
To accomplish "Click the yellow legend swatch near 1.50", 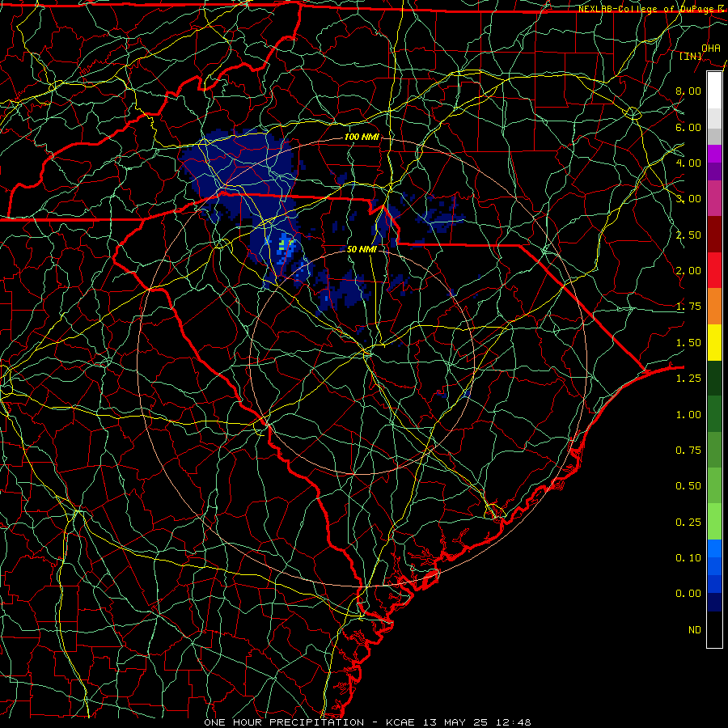I will pyautogui.click(x=714, y=342).
